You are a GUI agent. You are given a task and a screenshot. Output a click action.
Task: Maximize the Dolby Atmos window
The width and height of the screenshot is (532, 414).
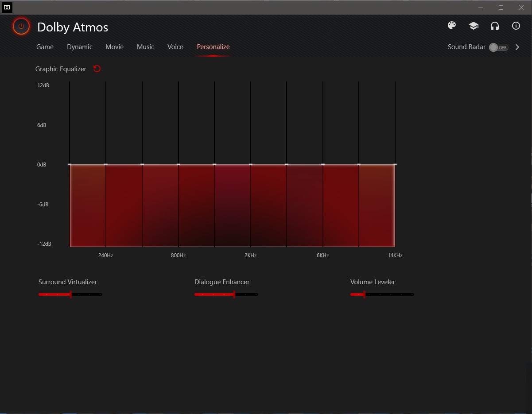tap(501, 8)
